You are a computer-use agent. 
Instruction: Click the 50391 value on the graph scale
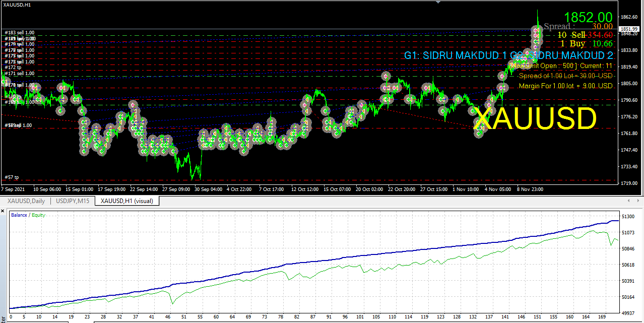point(628,281)
